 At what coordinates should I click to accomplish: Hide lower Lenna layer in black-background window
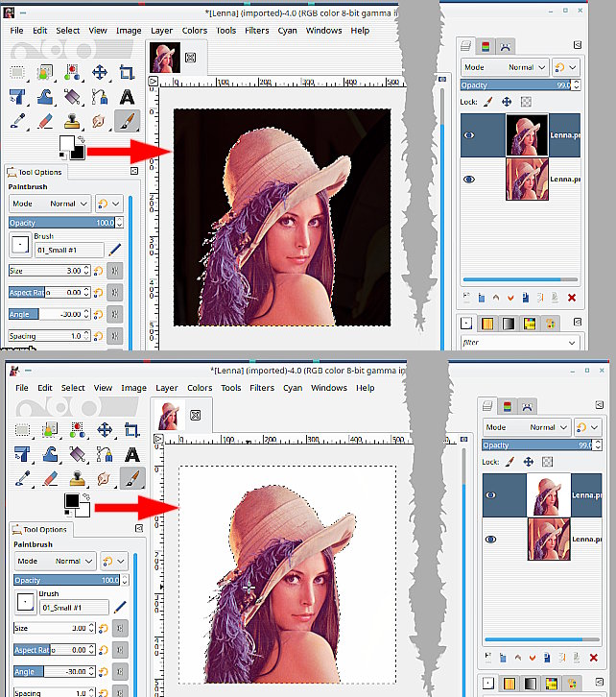[x=469, y=180]
